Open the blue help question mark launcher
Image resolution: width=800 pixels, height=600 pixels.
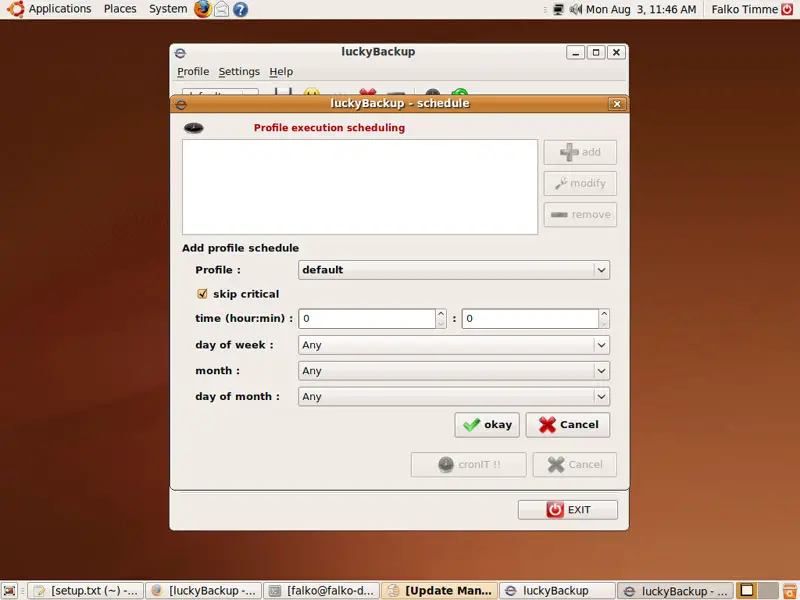(240, 9)
